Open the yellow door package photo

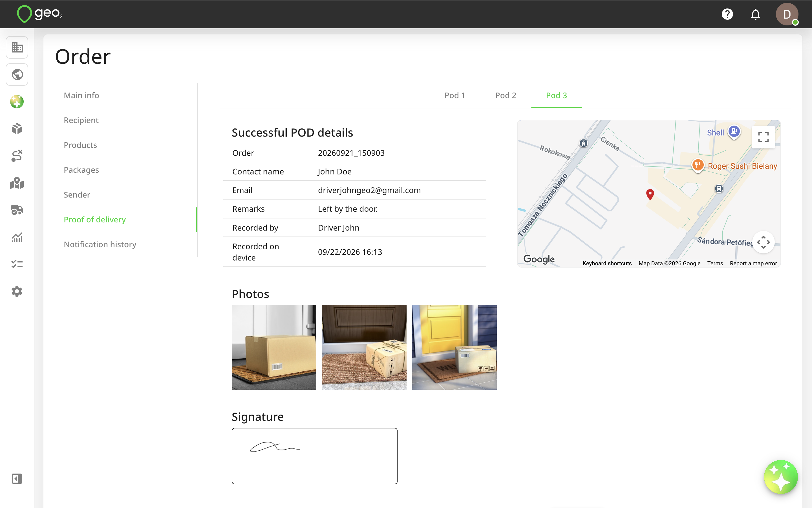pyautogui.click(x=454, y=347)
